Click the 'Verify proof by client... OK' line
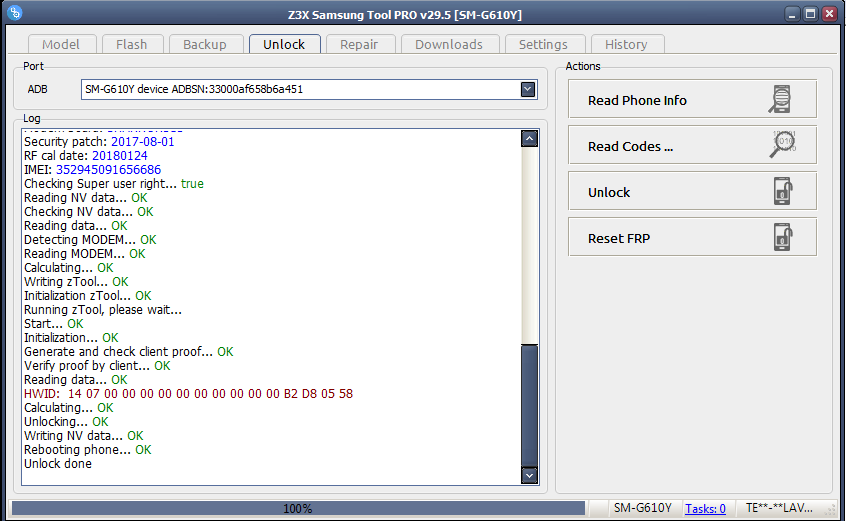The width and height of the screenshot is (846, 521). tap(97, 366)
